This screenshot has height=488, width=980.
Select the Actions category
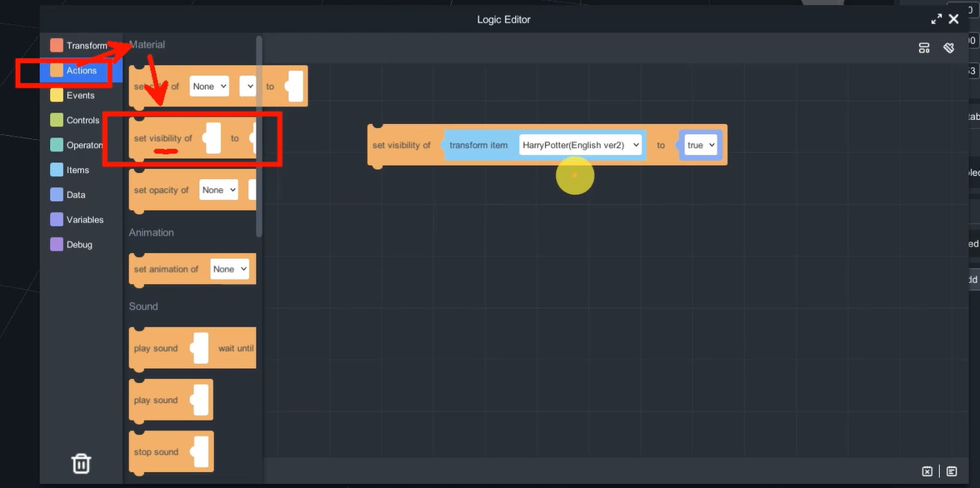coord(81,71)
